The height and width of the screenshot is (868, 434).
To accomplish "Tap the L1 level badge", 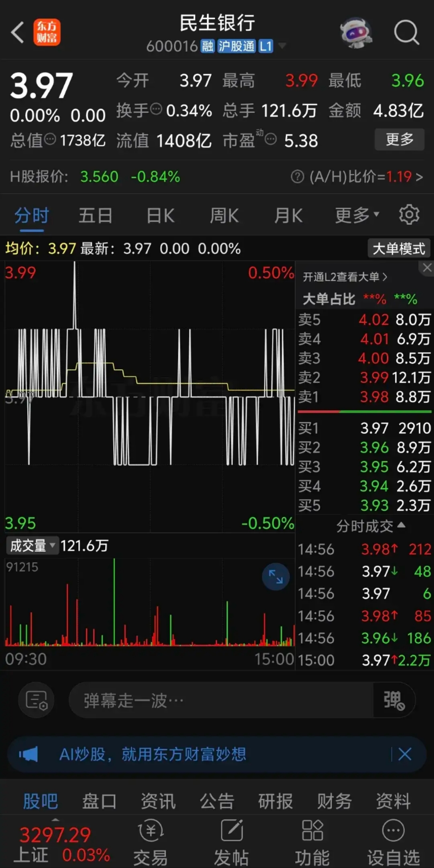I will 266,46.
